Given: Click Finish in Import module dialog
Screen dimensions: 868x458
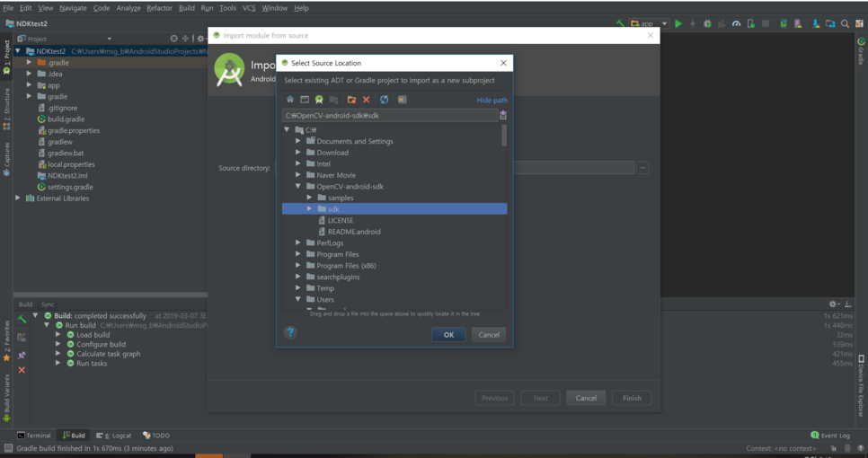Looking at the screenshot, I should (632, 398).
